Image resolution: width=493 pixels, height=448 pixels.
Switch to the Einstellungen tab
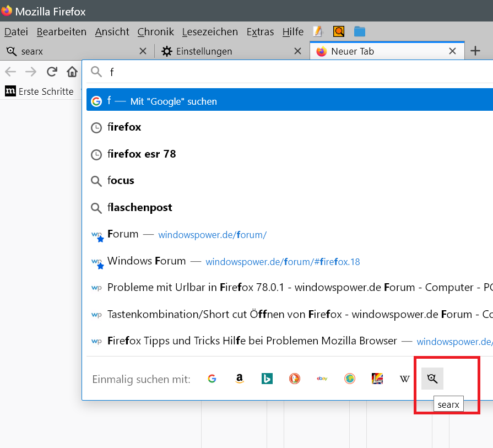(231, 51)
